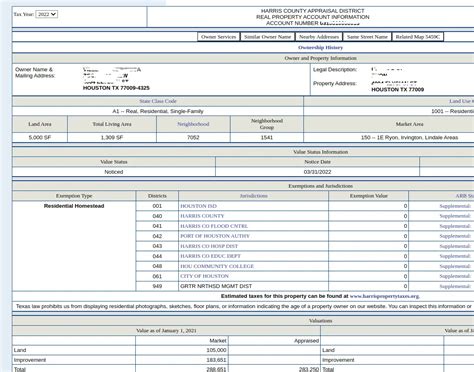Select the market area 150 -- 1E Ryon text

click(x=409, y=138)
